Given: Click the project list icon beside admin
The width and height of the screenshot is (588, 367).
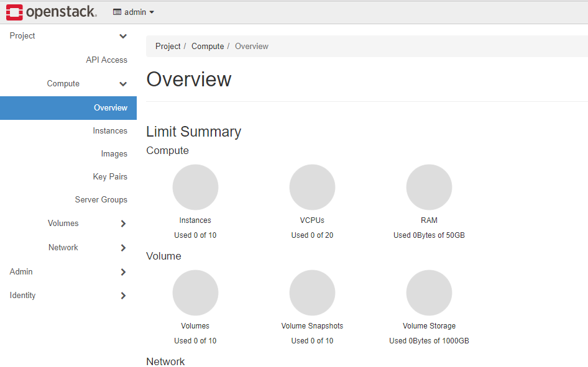Looking at the screenshot, I should [117, 12].
